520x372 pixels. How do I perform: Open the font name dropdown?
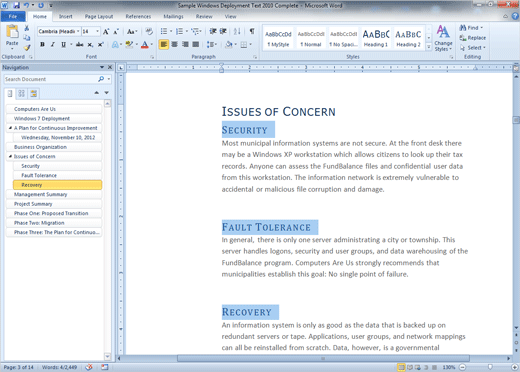(x=78, y=31)
